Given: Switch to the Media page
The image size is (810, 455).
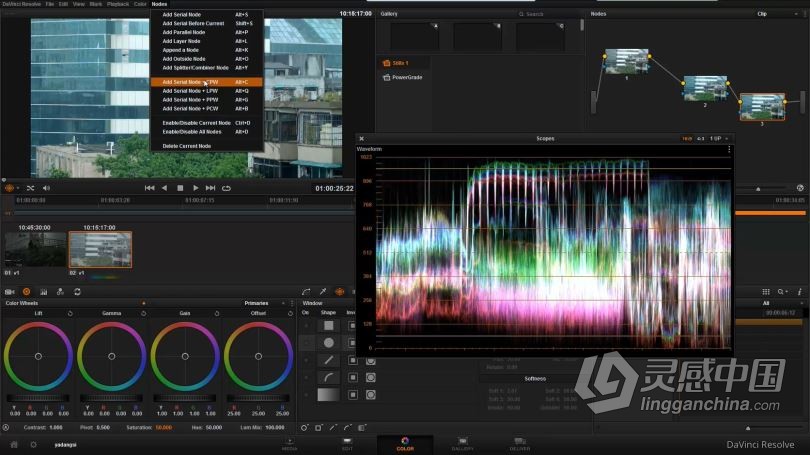Looking at the screenshot, I should click(x=289, y=444).
